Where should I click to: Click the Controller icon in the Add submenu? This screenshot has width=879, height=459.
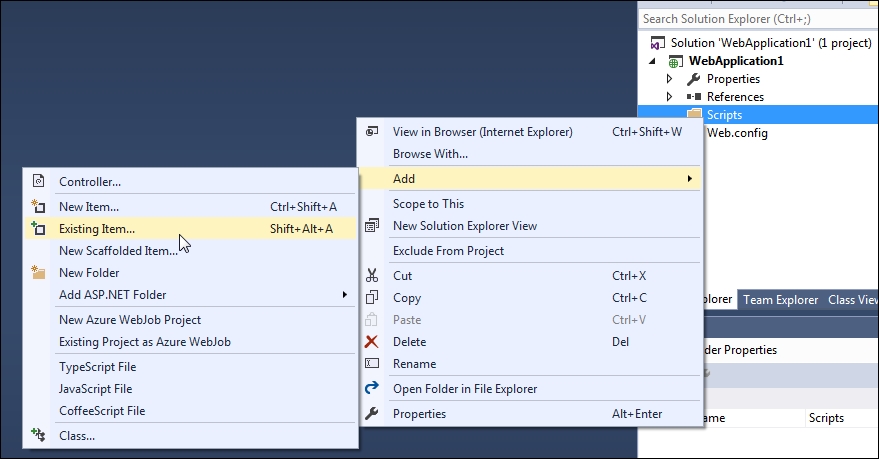point(38,181)
